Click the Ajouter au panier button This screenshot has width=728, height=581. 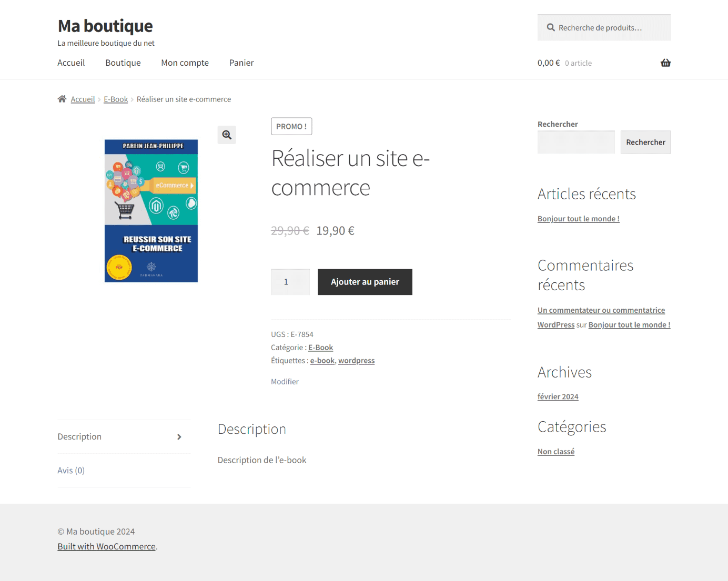pos(365,282)
